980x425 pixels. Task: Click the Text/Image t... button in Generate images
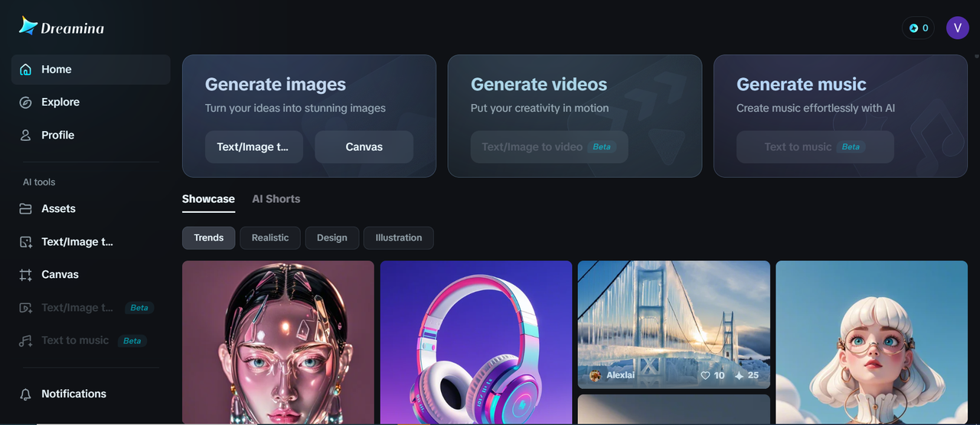(254, 147)
